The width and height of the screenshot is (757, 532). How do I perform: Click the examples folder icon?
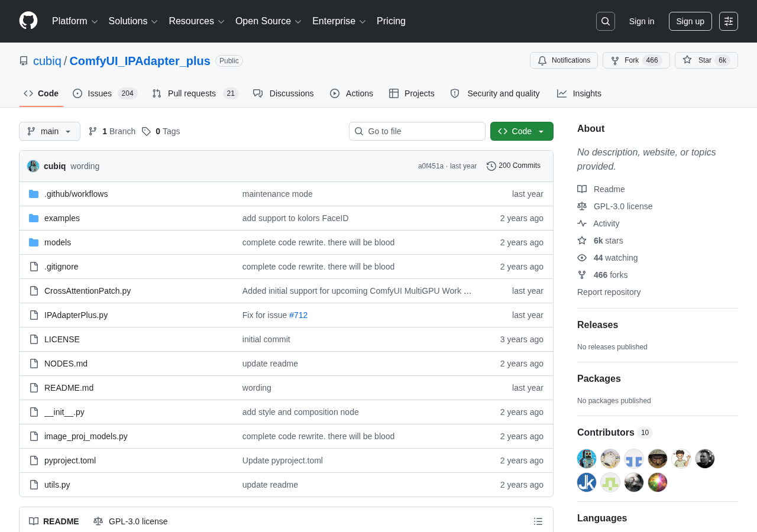[34, 218]
